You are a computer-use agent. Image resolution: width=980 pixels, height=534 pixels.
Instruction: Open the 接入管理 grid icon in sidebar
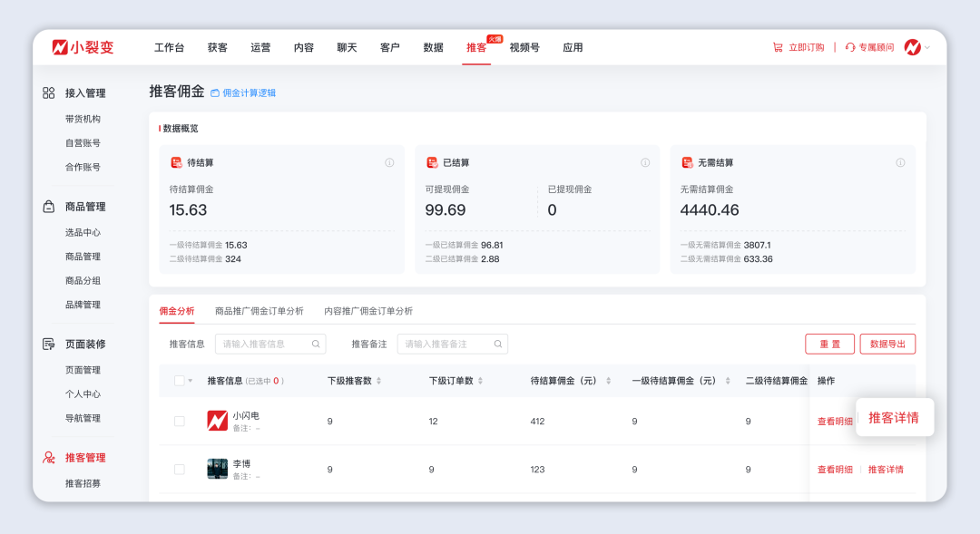[x=46, y=92]
